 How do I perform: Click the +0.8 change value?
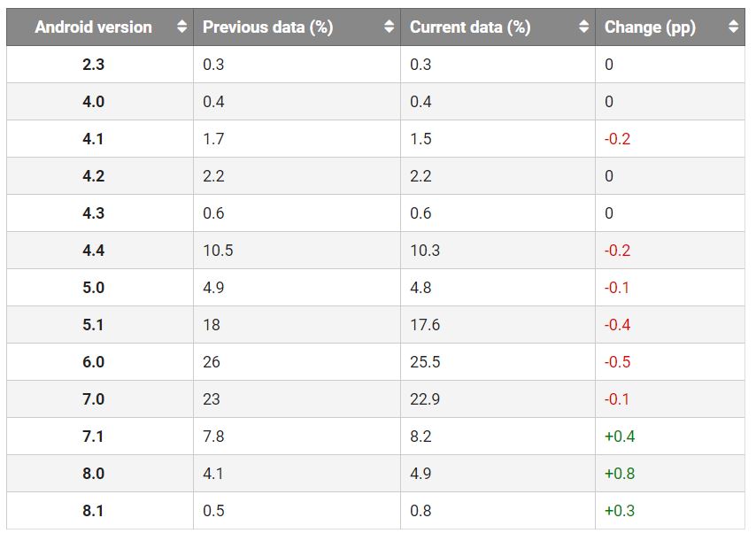[620, 474]
